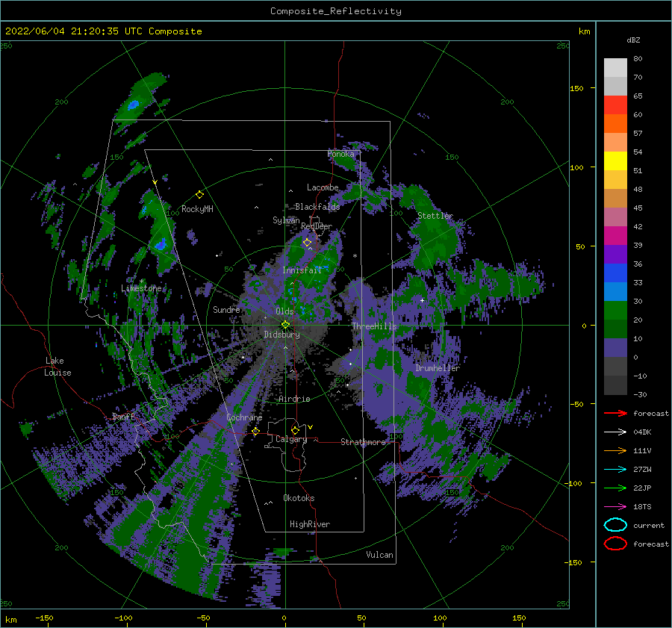
Task: Select blue swatch below 36 dBZ
Action: (x=615, y=273)
